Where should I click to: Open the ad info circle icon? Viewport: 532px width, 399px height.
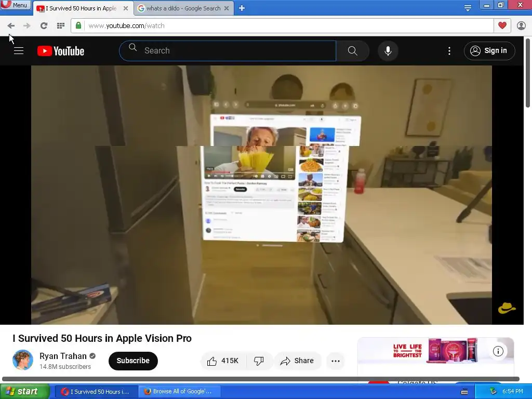click(498, 351)
